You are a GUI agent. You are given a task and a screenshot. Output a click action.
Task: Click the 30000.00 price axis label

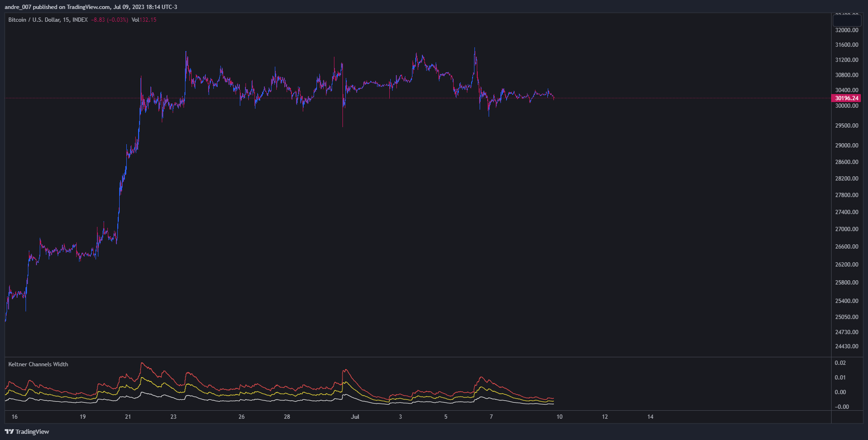click(847, 106)
